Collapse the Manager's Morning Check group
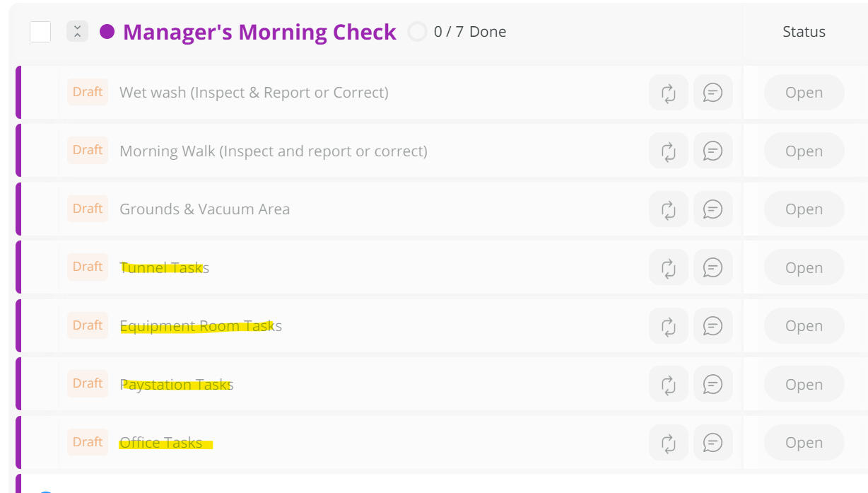 77,32
